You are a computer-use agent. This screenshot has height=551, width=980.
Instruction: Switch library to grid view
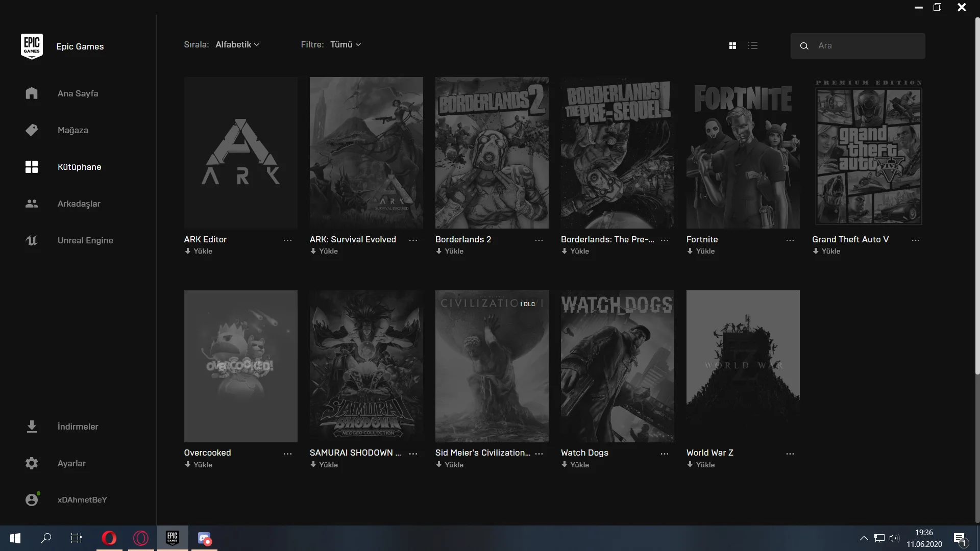tap(732, 45)
